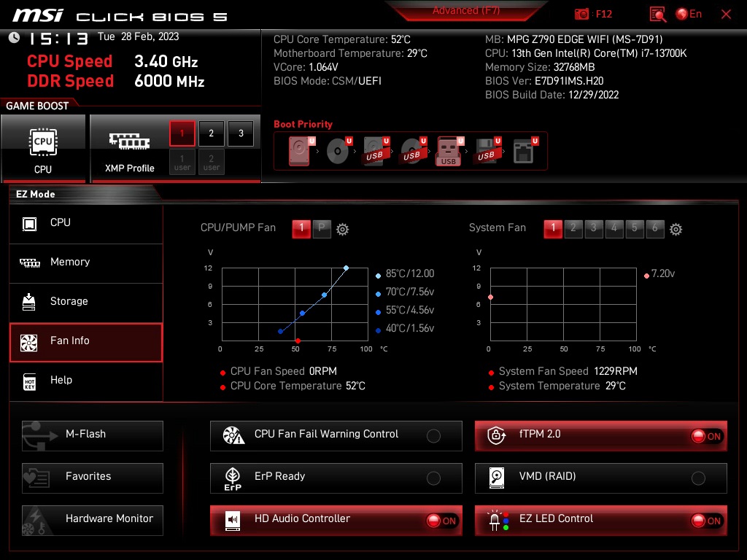Click the 85°C/12.00 legend entry
The height and width of the screenshot is (560, 747).
(x=406, y=274)
